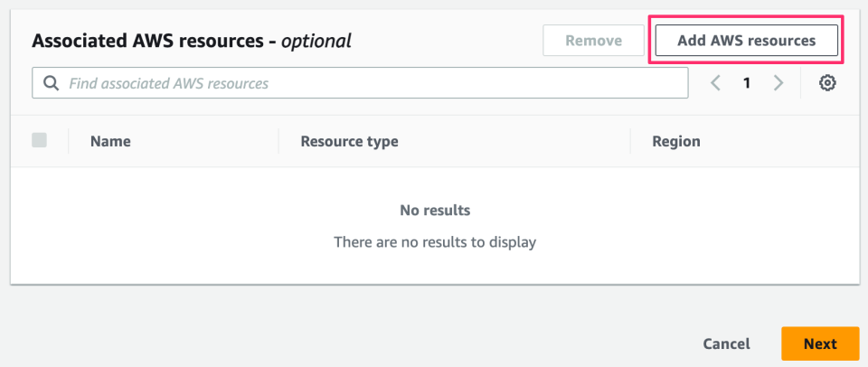This screenshot has height=367, width=868.
Task: Select the Region column header
Action: pyautogui.click(x=675, y=141)
